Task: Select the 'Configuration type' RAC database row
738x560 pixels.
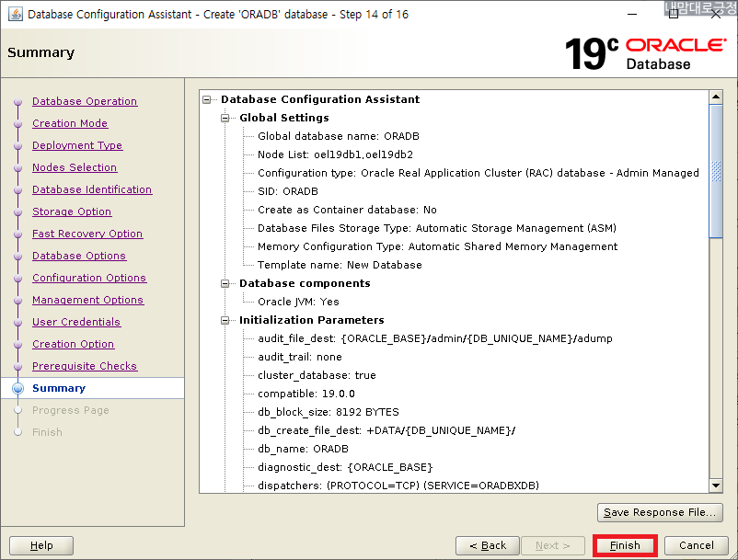Action: pyautogui.click(x=479, y=173)
